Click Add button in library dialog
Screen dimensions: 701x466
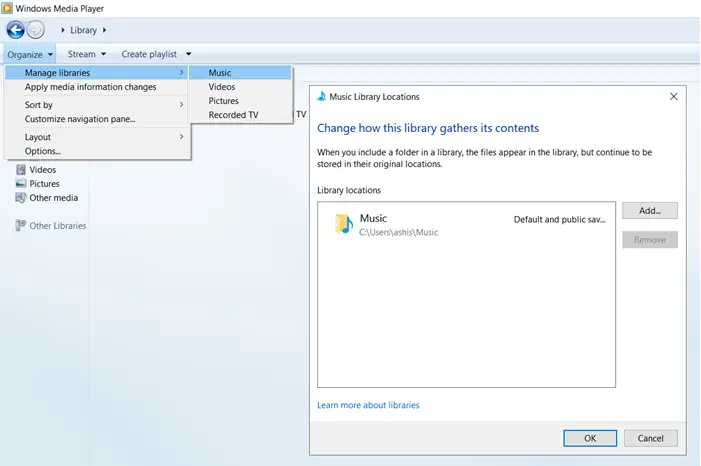[650, 211]
